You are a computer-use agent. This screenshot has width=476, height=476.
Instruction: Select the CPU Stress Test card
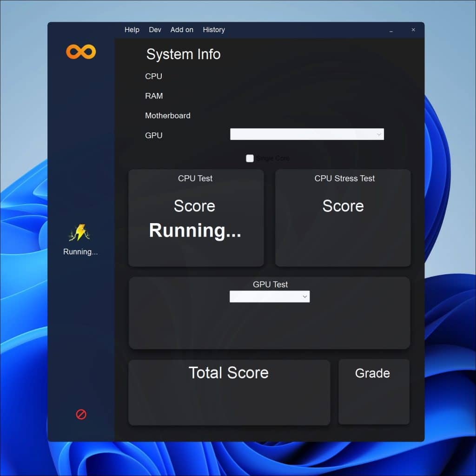(x=343, y=218)
